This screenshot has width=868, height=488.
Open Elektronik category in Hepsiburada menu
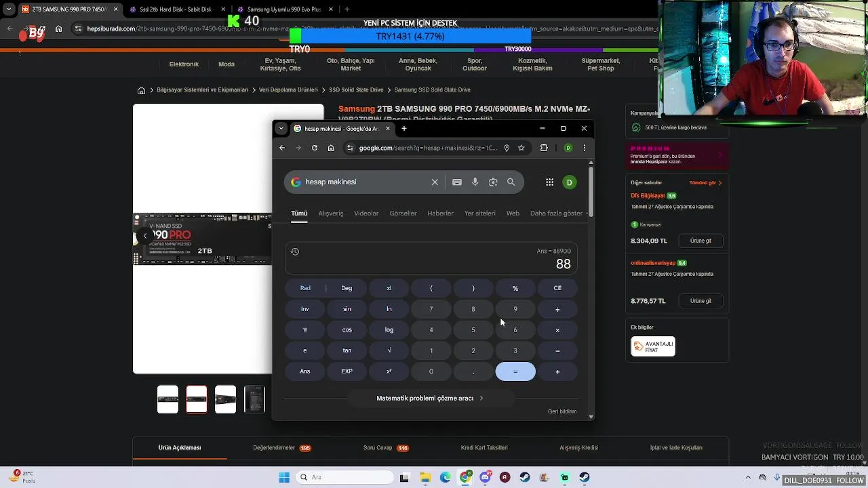pyautogui.click(x=184, y=64)
